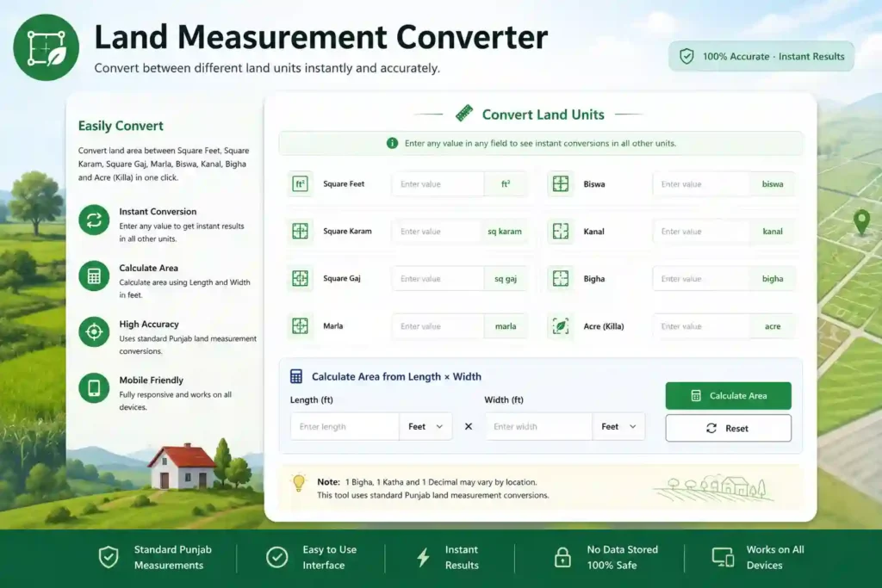Click the shield icon in accuracy badge

click(x=686, y=56)
